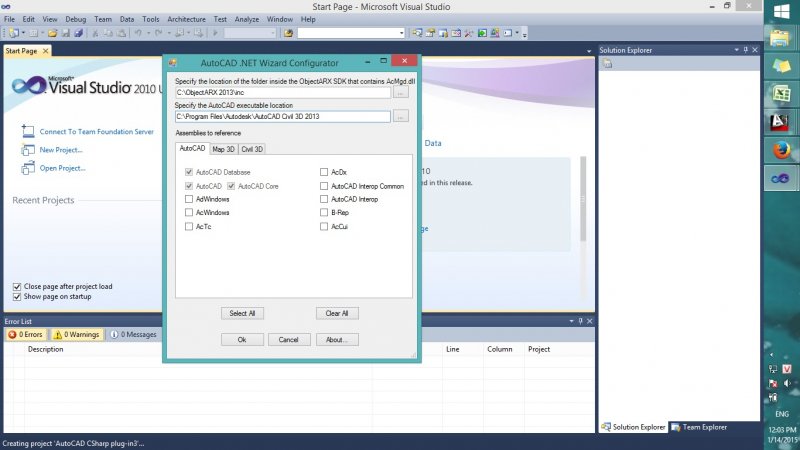The image size is (800, 450).
Task: Open Error List window position dropdown
Action: pyautogui.click(x=571, y=321)
